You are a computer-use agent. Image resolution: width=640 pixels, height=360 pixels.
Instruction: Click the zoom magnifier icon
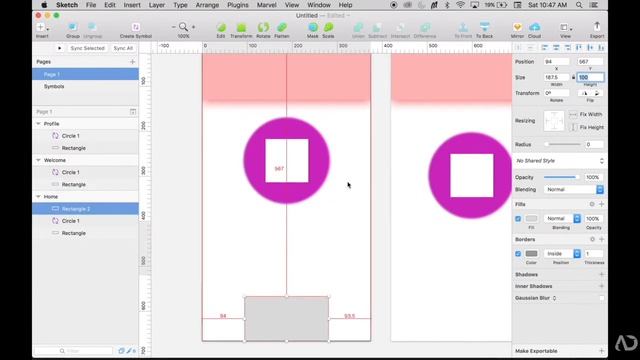click(x=183, y=27)
